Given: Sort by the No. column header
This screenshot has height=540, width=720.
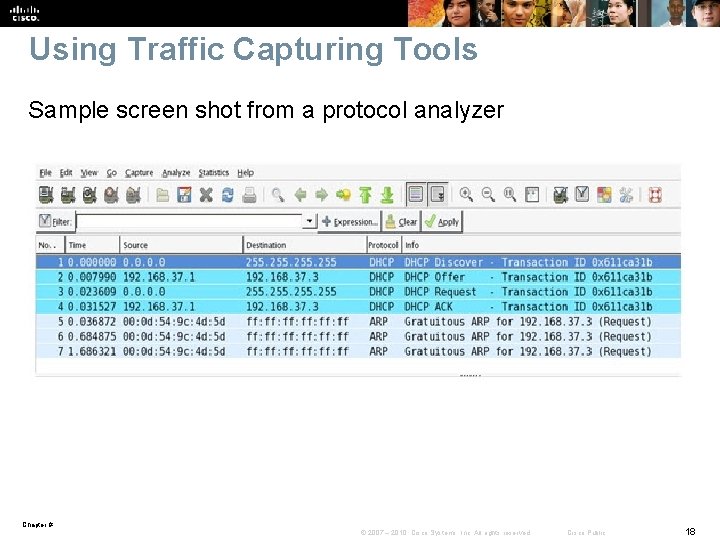Looking at the screenshot, I should coord(51,245).
